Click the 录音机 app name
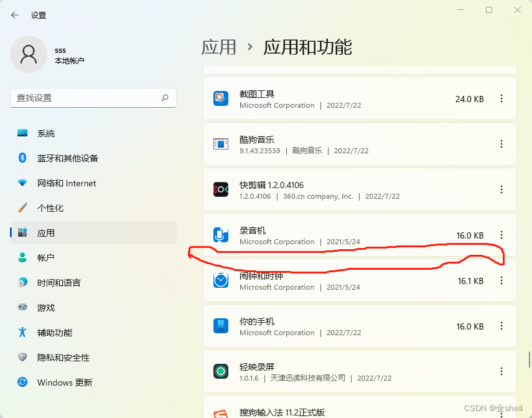 tap(253, 230)
